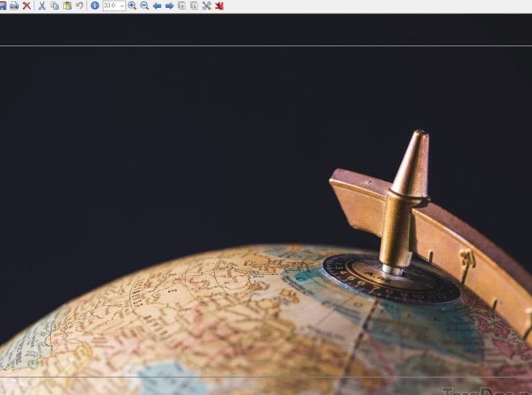Open About via the red mascot icon
The width and height of the screenshot is (532, 395).
point(219,6)
